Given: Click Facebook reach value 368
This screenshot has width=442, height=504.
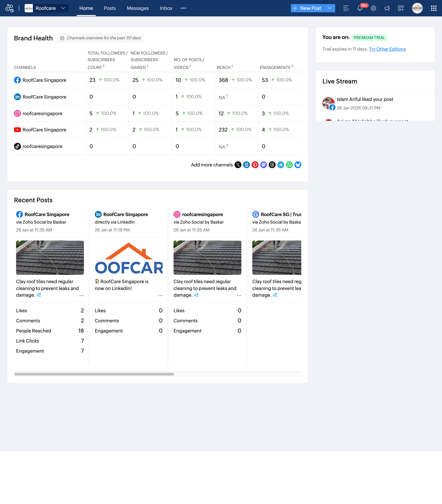Looking at the screenshot, I should (223, 80).
